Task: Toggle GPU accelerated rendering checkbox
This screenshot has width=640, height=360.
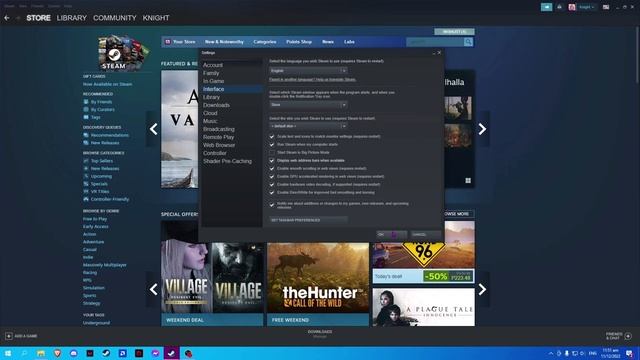Action: [x=272, y=176]
